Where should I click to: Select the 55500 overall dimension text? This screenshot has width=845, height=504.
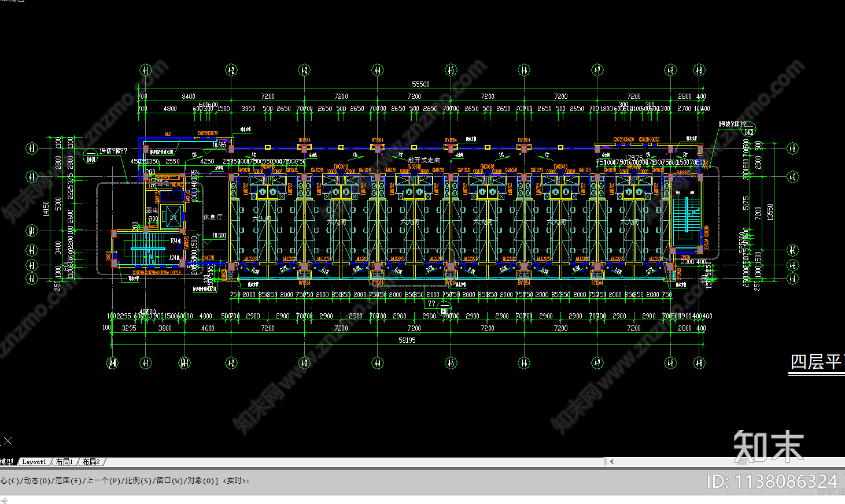(420, 84)
